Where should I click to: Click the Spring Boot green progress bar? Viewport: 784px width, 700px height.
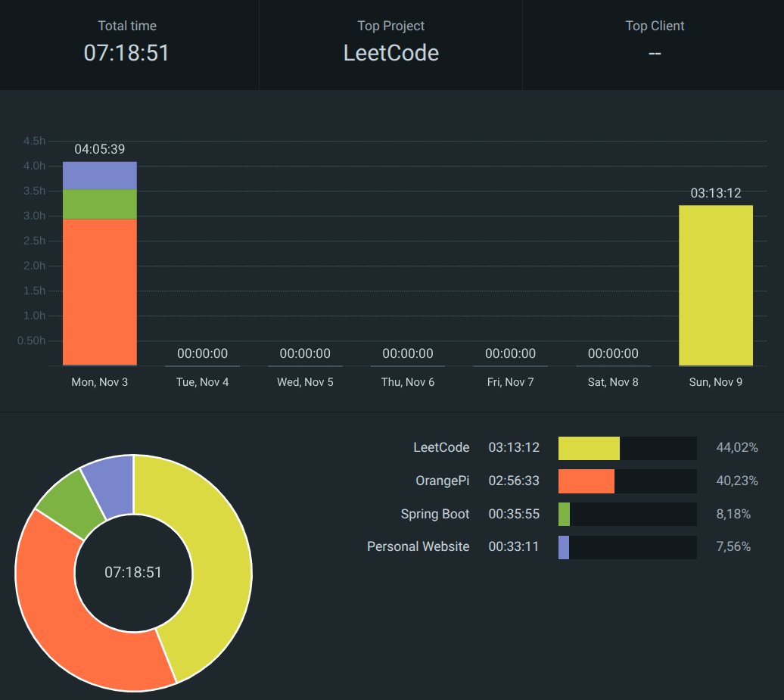(564, 515)
